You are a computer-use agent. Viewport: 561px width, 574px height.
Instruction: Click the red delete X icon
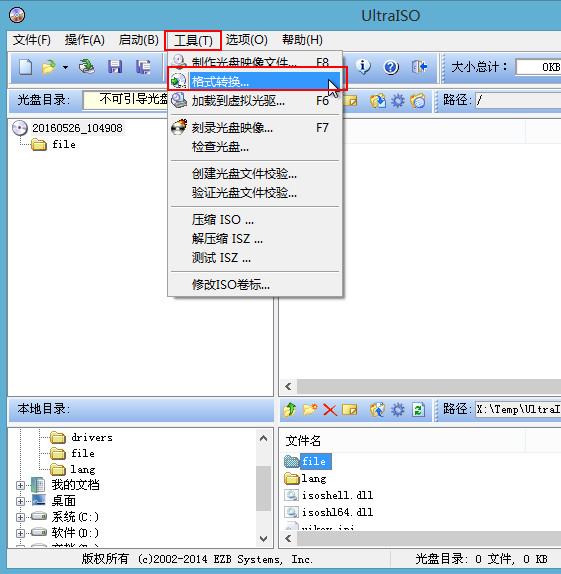(x=330, y=410)
